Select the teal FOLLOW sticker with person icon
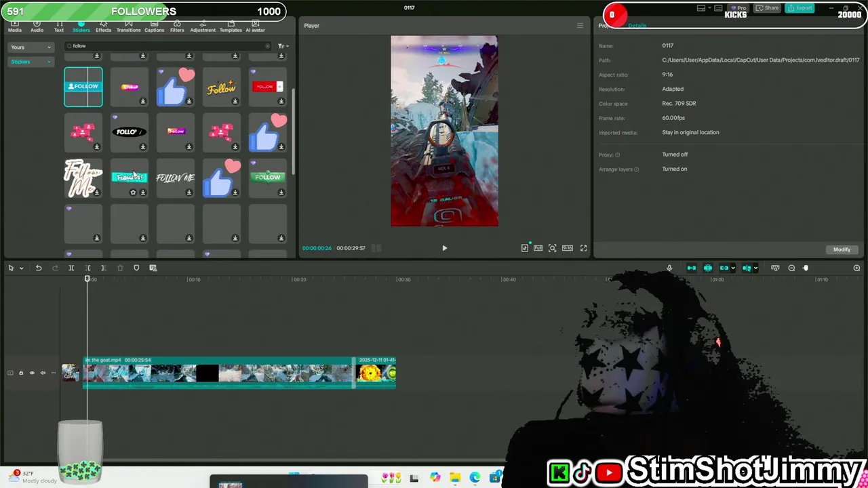868x488 pixels. [x=83, y=87]
